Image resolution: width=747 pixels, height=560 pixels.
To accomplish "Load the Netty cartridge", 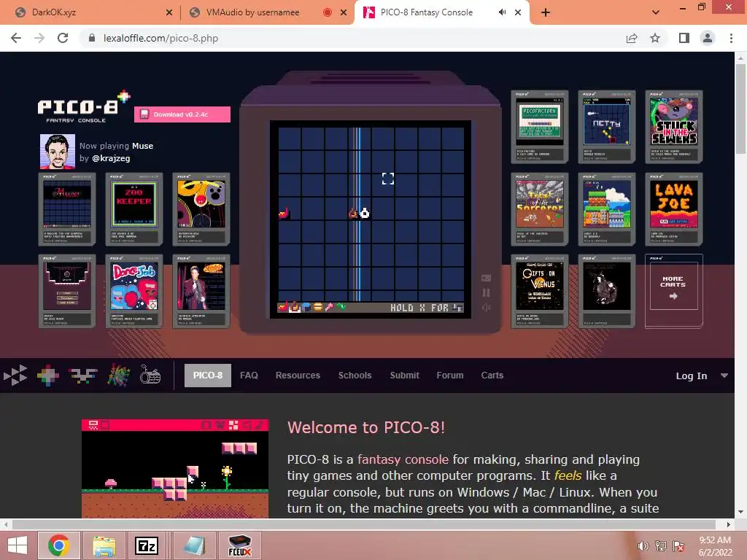I will click(x=606, y=126).
